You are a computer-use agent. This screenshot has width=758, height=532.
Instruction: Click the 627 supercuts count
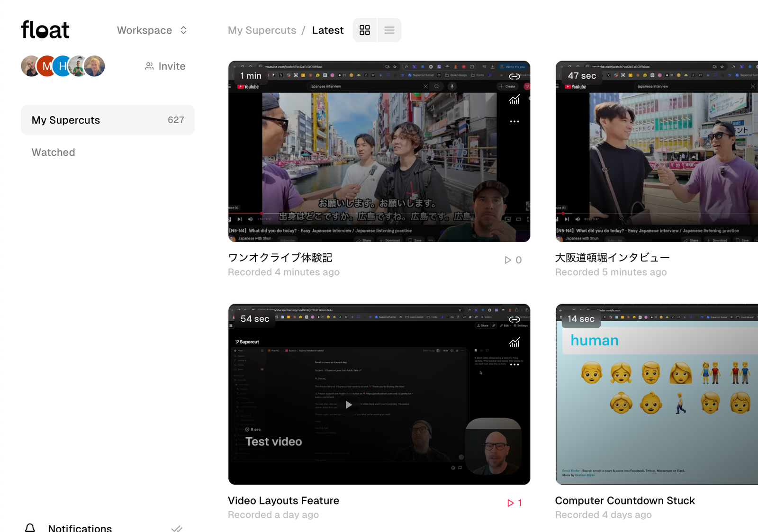(176, 120)
